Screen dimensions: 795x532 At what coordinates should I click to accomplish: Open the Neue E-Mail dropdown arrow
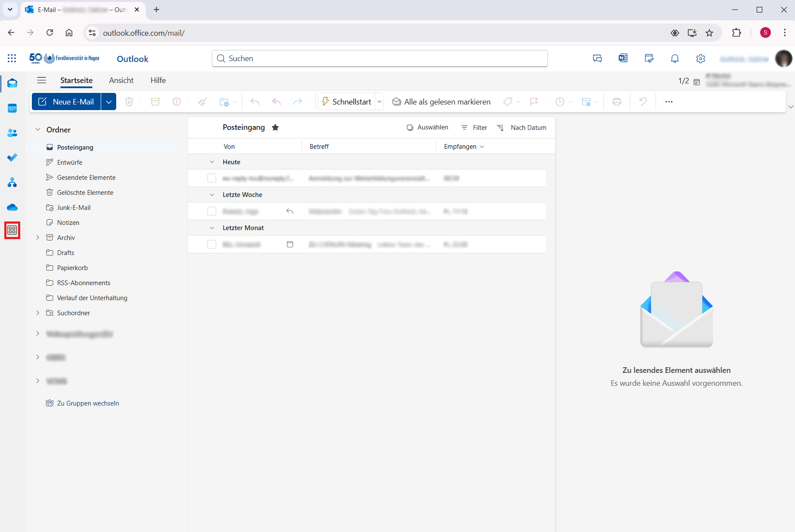click(109, 102)
